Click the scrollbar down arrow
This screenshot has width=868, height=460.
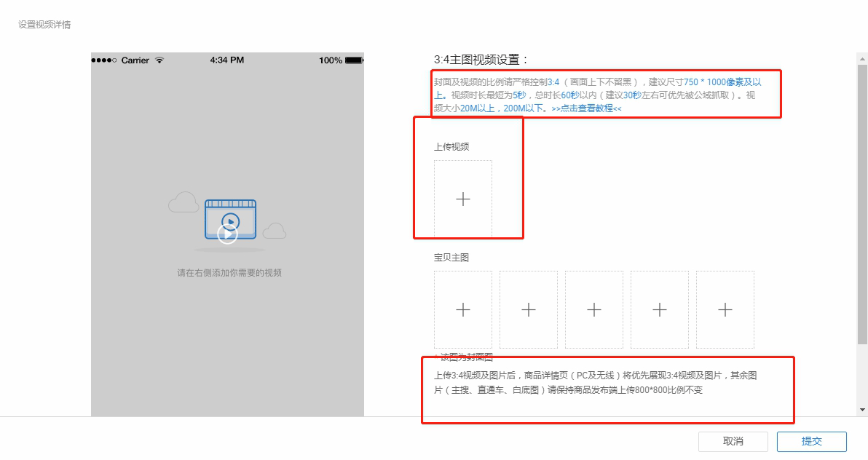[x=862, y=409]
